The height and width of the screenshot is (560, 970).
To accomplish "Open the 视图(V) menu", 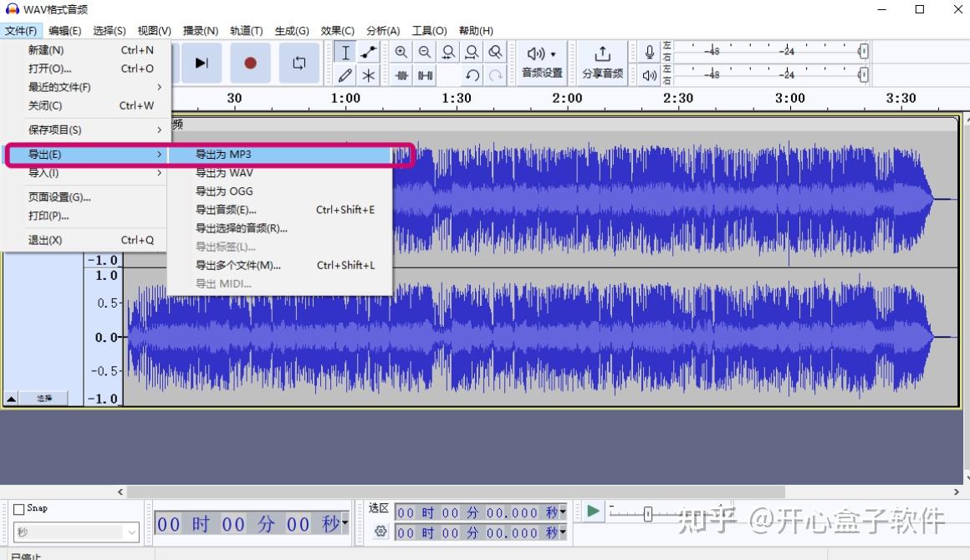I will (154, 30).
